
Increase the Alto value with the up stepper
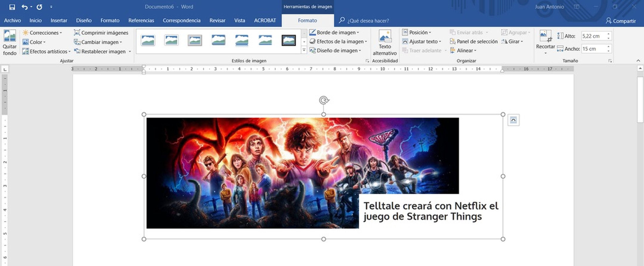609,34
